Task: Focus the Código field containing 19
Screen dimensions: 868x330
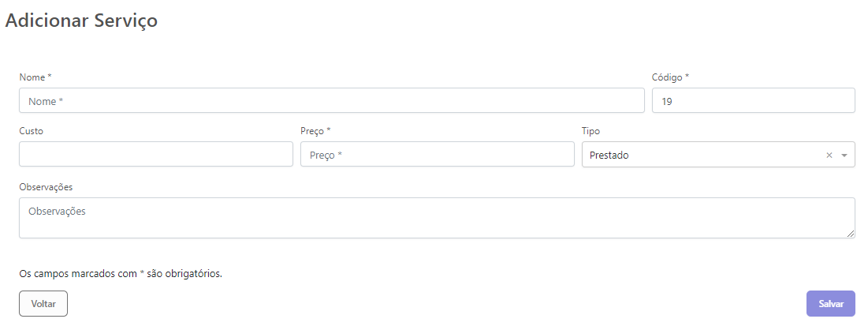Action: click(x=753, y=101)
